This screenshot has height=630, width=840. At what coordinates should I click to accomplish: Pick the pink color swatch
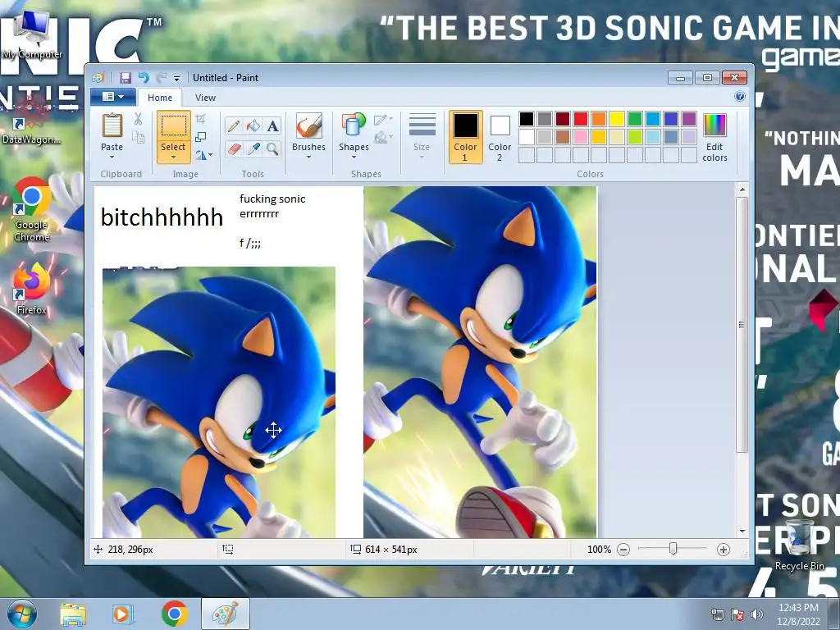click(581, 137)
